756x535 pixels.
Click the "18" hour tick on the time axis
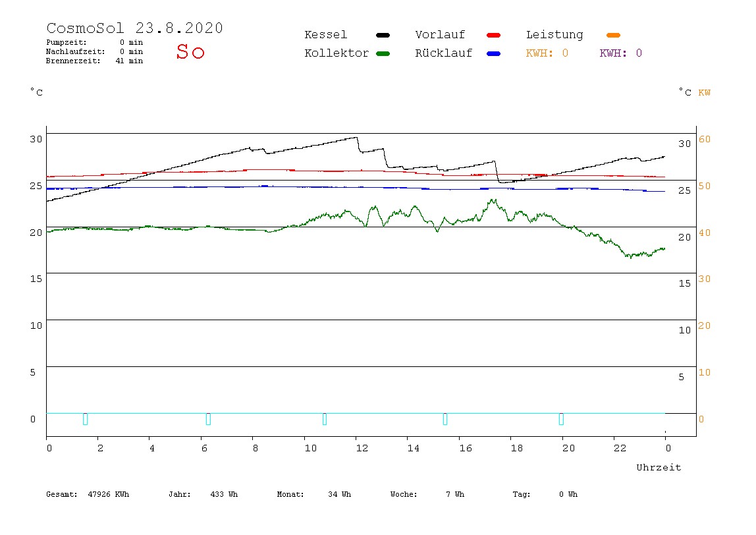click(517, 448)
